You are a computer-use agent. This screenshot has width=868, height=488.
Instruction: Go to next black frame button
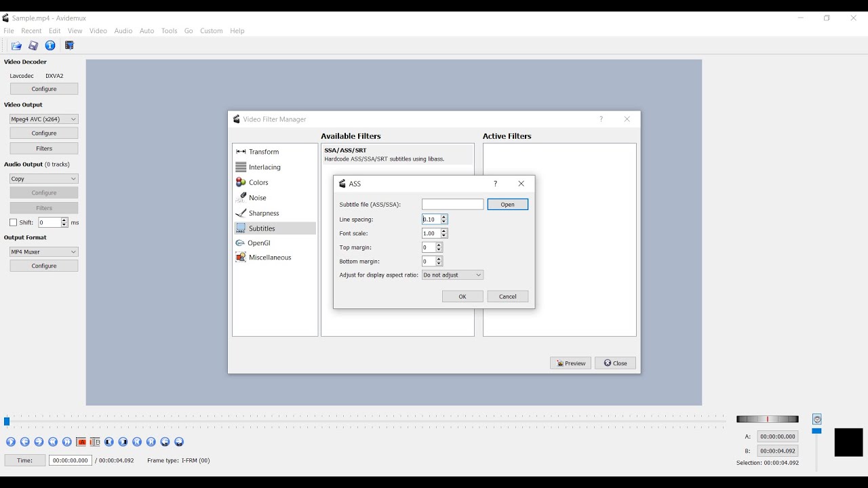tap(123, 442)
